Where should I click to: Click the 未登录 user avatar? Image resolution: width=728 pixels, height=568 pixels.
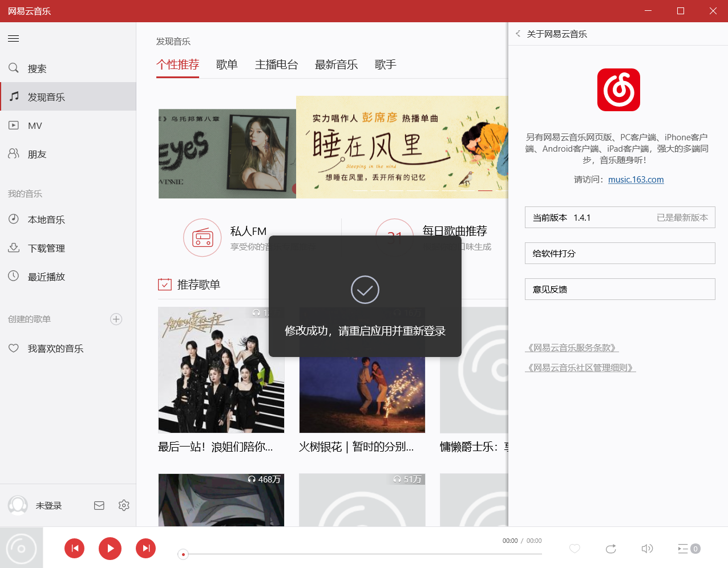pos(18,505)
